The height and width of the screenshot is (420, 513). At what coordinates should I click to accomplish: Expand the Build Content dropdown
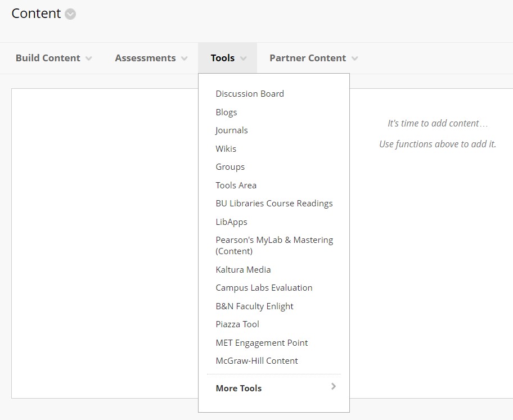[x=53, y=58]
